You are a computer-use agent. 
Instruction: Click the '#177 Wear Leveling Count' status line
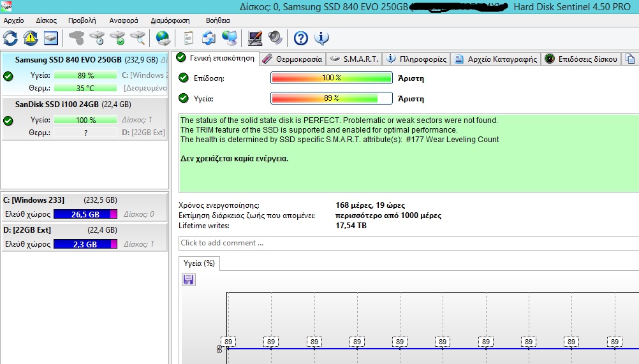339,140
